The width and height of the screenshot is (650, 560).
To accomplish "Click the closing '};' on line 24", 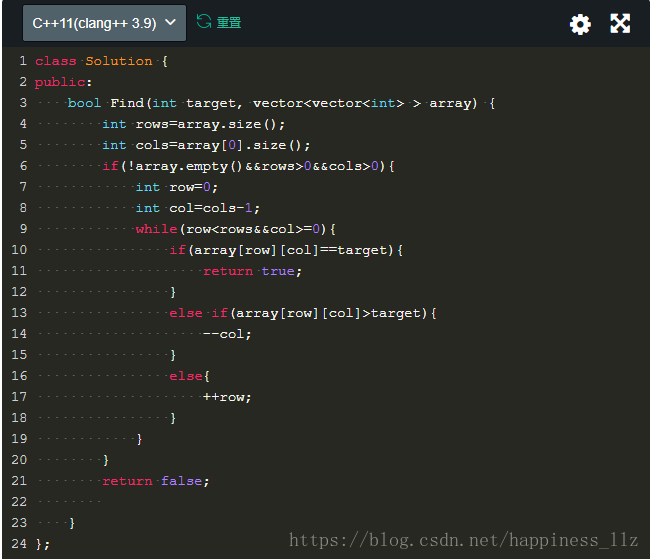I will [43, 544].
